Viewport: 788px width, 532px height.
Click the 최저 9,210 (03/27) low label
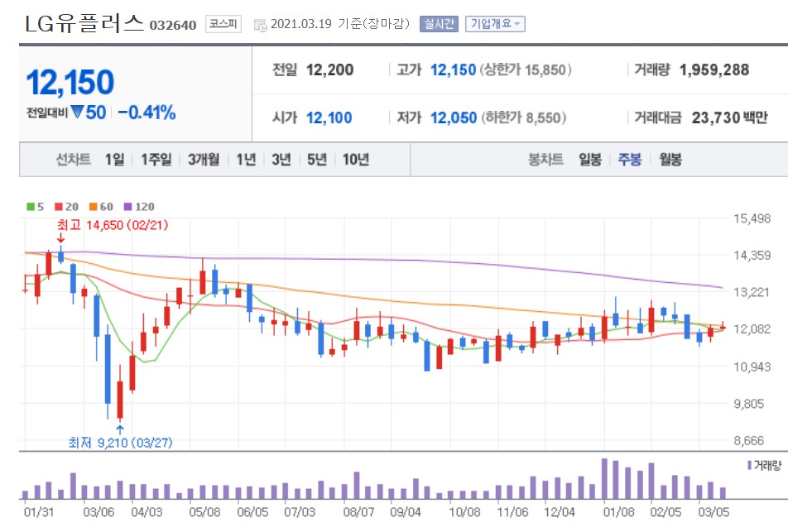[x=121, y=443]
